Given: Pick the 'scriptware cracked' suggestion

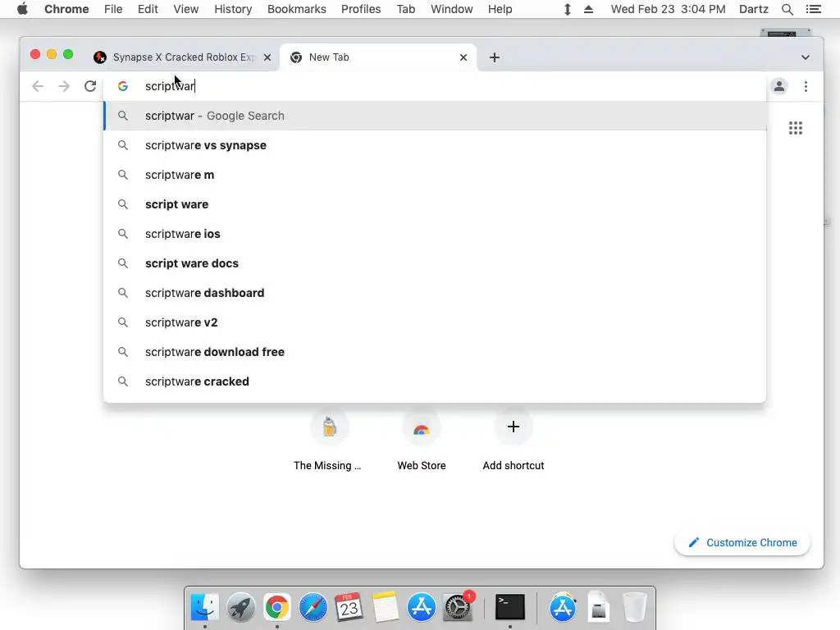Looking at the screenshot, I should (x=435, y=381).
